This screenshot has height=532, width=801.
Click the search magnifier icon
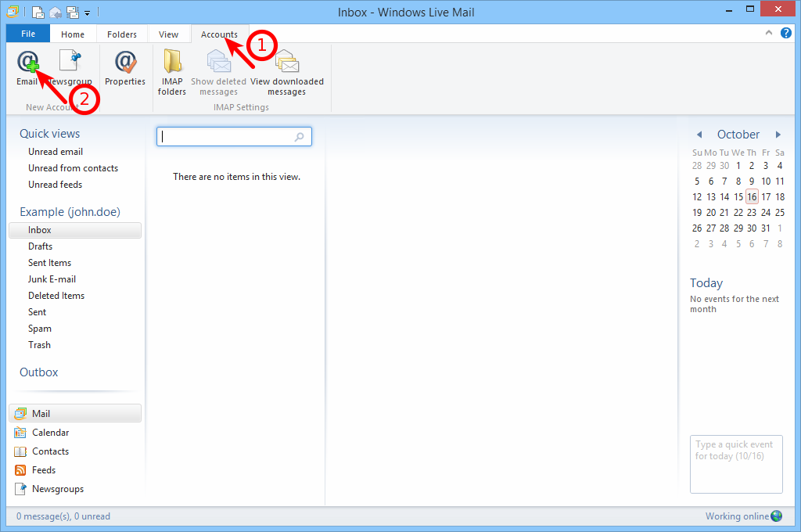click(300, 136)
